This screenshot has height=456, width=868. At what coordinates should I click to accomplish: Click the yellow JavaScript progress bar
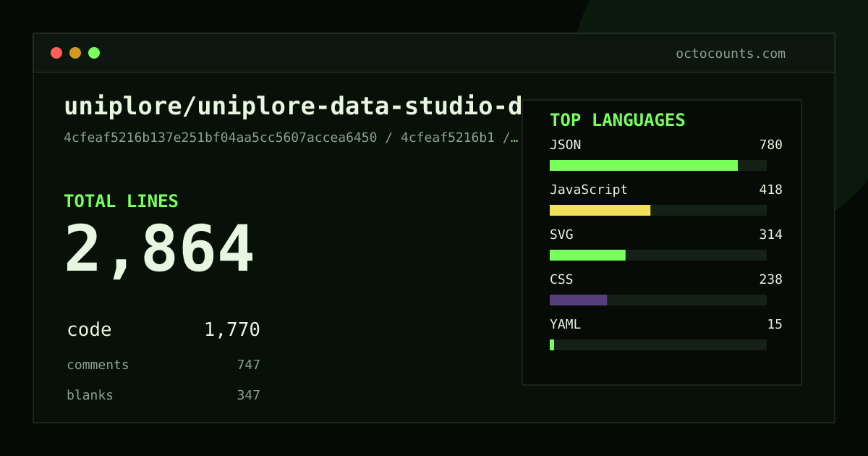point(600,211)
